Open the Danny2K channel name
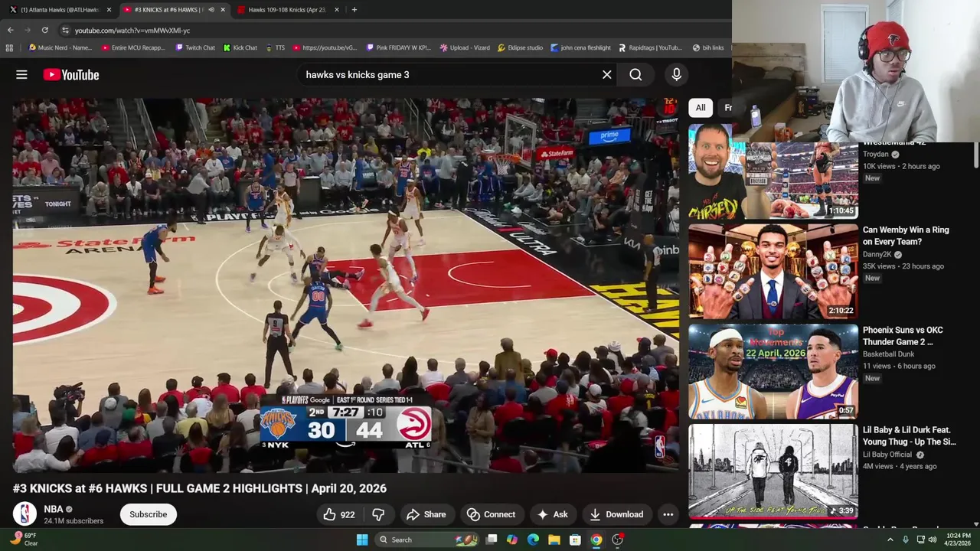This screenshot has height=551, width=980. (x=878, y=255)
